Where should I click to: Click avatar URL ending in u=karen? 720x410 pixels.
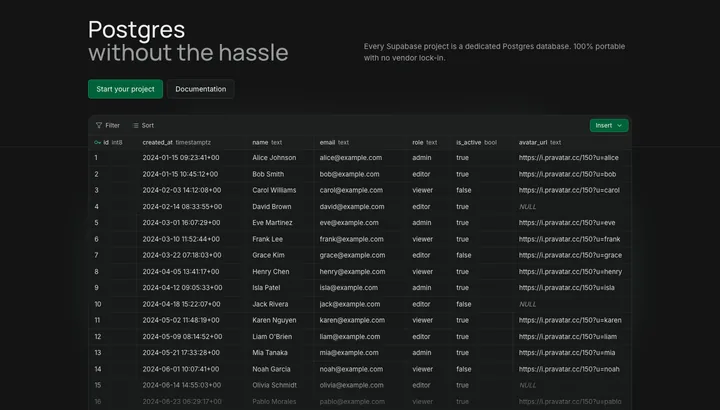point(570,320)
